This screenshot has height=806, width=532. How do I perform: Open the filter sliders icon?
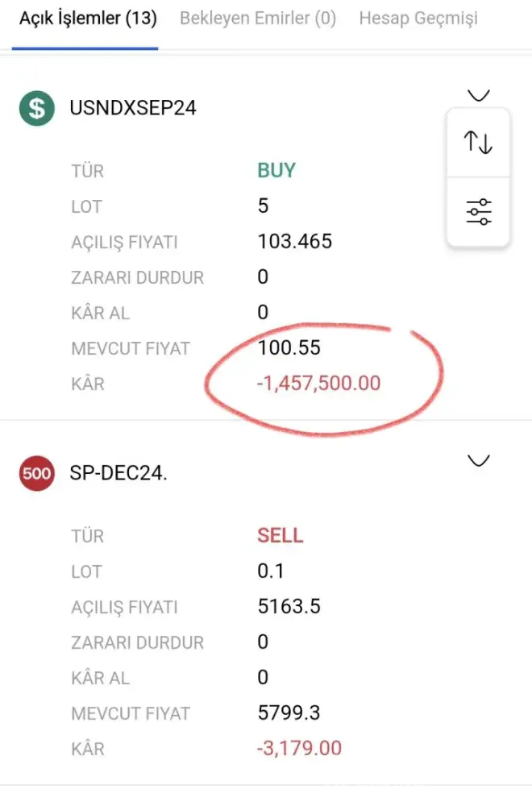[478, 212]
